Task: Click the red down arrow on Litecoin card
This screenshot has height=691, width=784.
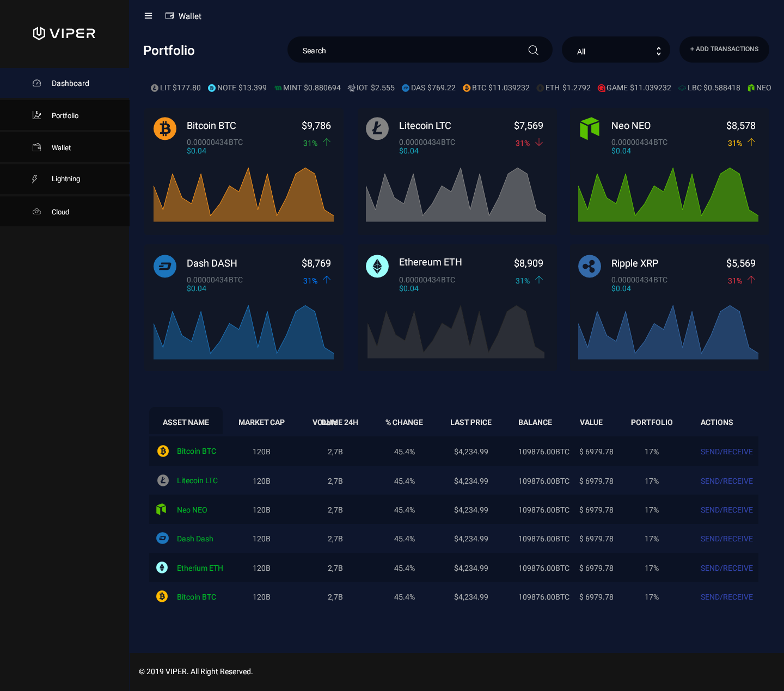Action: click(539, 143)
